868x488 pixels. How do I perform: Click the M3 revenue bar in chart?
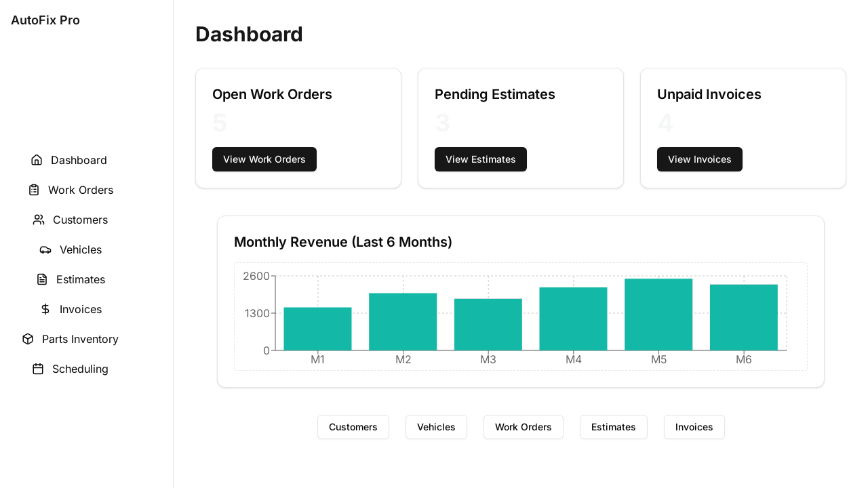[x=488, y=325]
